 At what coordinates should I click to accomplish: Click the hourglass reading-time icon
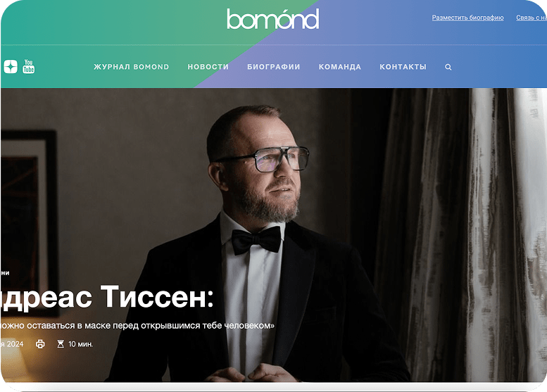pyautogui.click(x=61, y=344)
